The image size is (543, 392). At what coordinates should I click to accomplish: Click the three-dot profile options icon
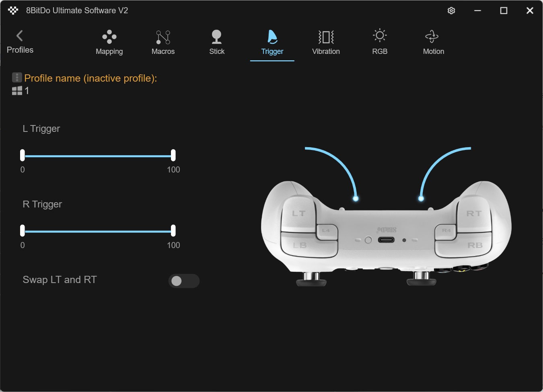(x=17, y=77)
